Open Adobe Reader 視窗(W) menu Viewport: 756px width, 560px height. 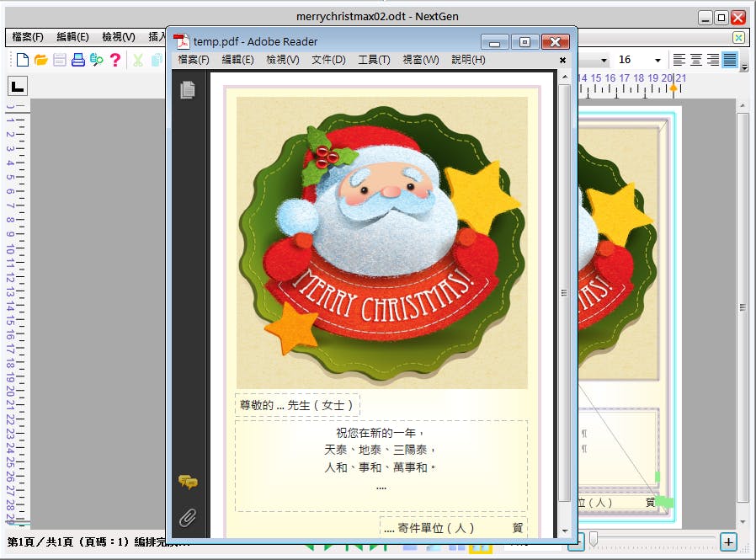click(x=421, y=59)
